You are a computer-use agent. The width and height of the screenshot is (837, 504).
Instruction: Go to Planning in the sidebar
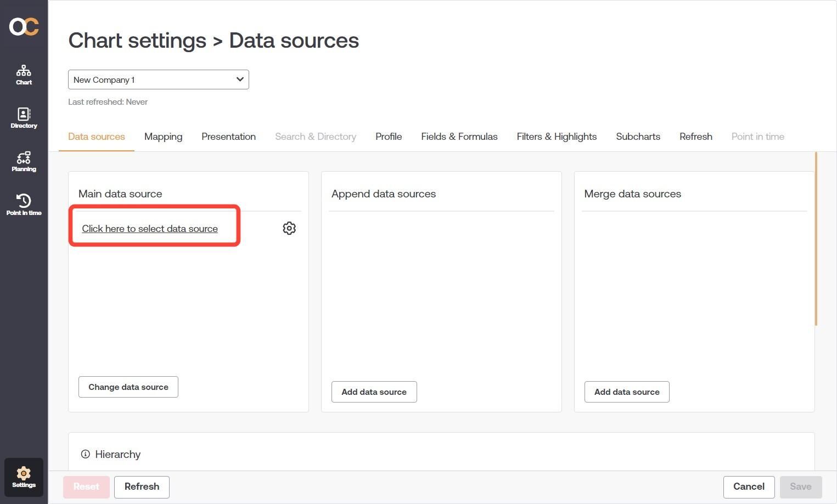click(x=24, y=162)
